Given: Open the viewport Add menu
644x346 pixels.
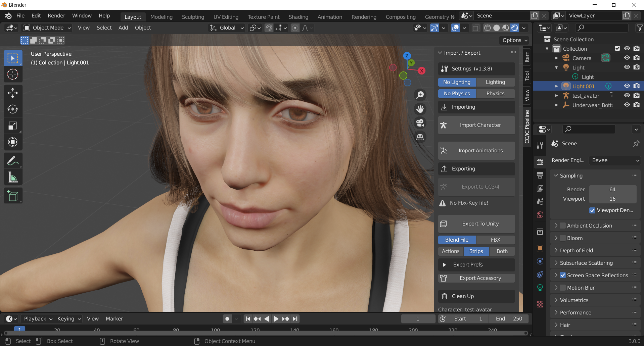Looking at the screenshot, I should (123, 28).
